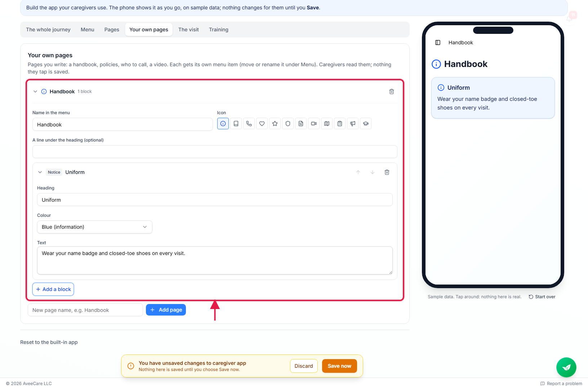Choose the info circle icon for the page

point(223,124)
